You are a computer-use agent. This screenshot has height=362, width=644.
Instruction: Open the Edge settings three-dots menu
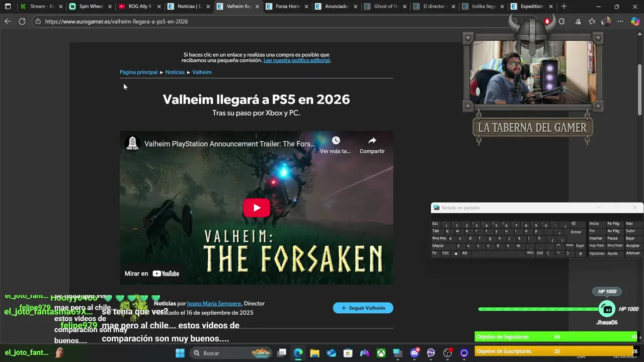coord(620,21)
